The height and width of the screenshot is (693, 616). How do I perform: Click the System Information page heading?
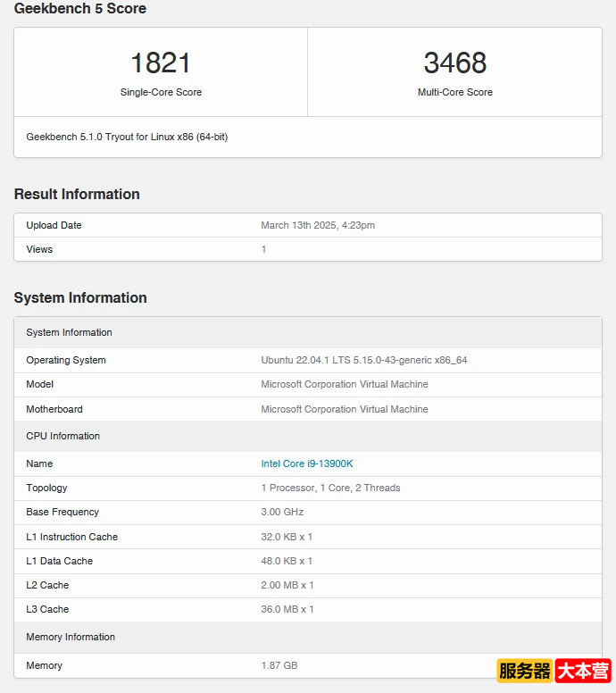coord(80,298)
